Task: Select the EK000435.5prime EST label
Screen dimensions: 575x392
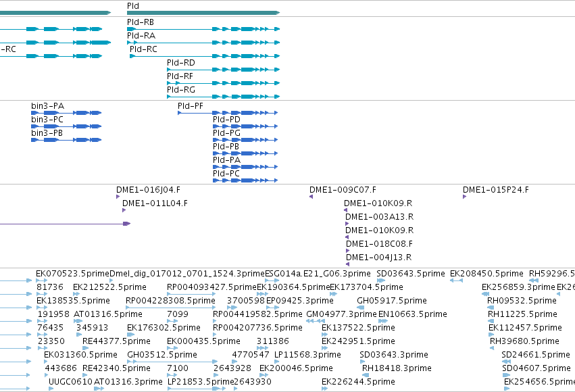Action: [x=203, y=342]
